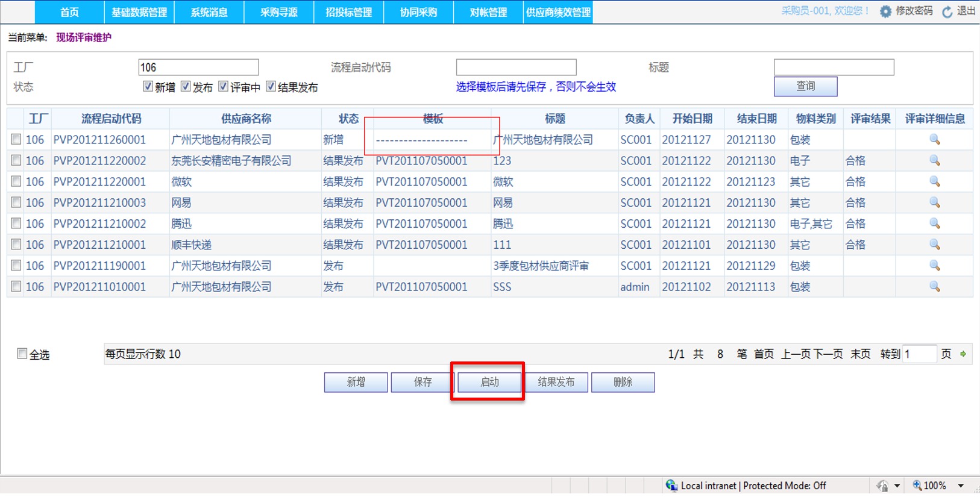
Task: Click the 退出 logout icon
Action: pyautogui.click(x=947, y=11)
